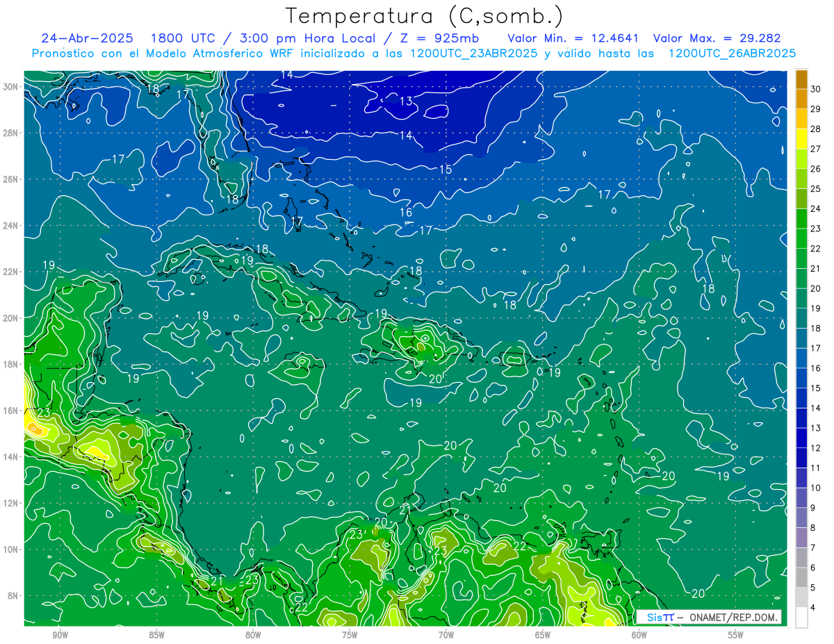Click legend scale value 16
Viewport: 834px width, 644px height.
(x=816, y=368)
